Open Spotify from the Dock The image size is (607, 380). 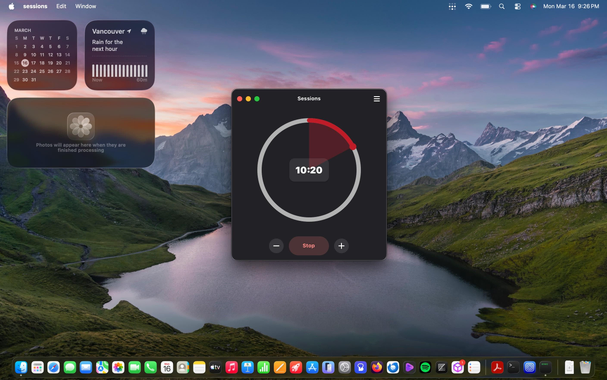[425, 367]
